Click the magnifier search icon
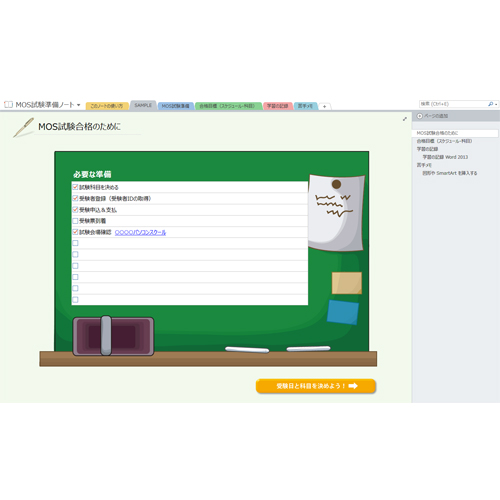The width and height of the screenshot is (500, 500). pos(490,104)
